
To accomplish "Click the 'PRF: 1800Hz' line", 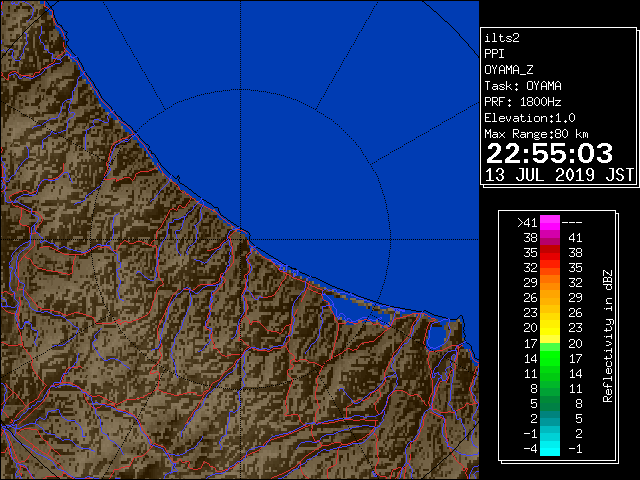I will point(523,102).
